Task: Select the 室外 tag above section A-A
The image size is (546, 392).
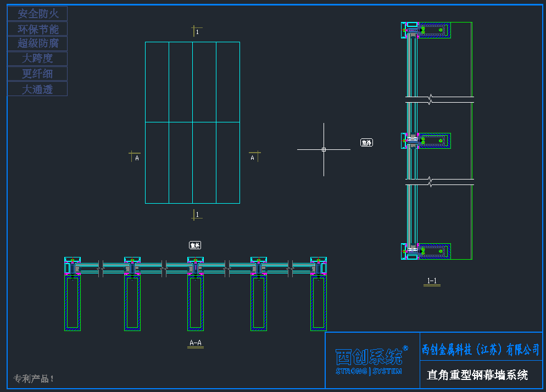Action: coord(195,245)
